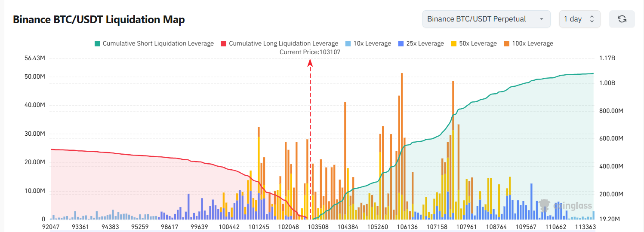Screen dimensions: 644x232
Task: Click the 19.20M right axis label
Action: tap(609, 219)
